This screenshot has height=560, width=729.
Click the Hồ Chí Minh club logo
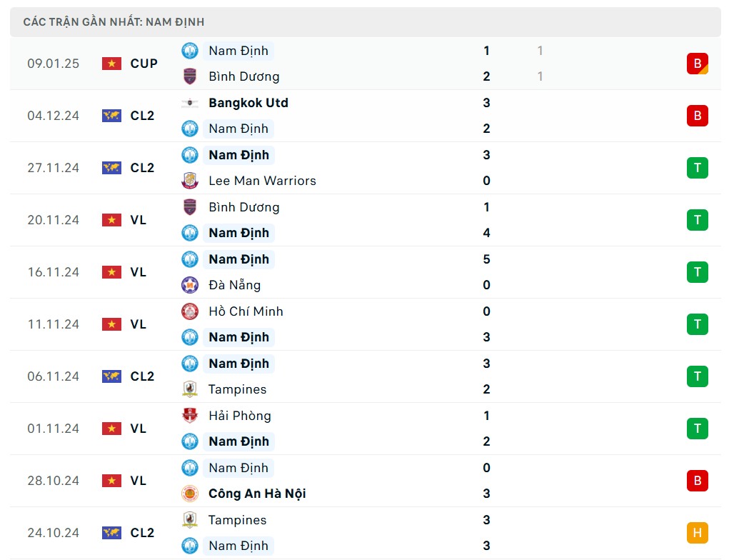pos(189,311)
